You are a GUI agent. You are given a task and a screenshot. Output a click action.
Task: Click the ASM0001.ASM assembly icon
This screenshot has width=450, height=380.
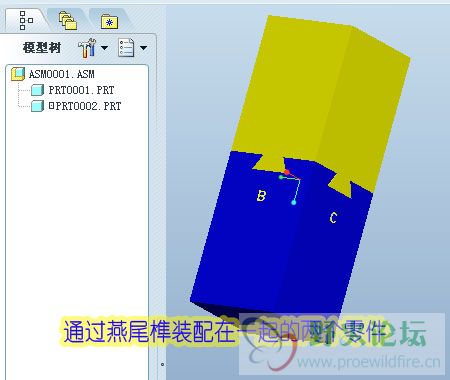pyautogui.click(x=18, y=74)
